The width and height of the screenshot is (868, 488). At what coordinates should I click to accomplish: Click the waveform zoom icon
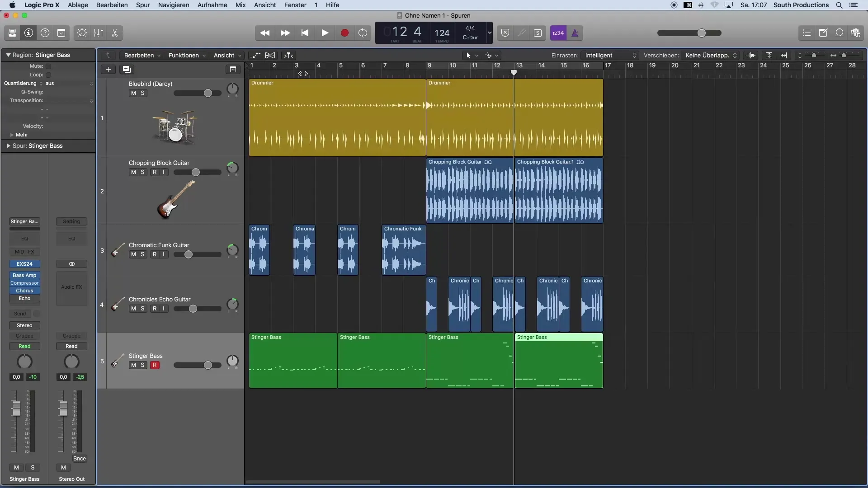(751, 55)
